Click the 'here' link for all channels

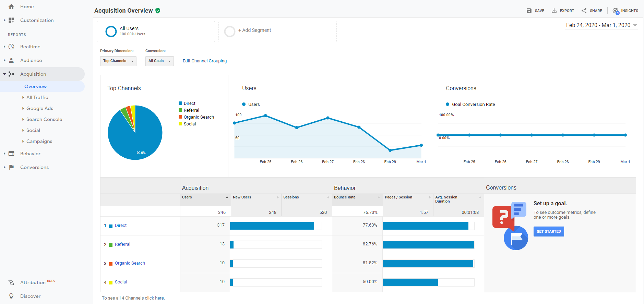pos(159,298)
